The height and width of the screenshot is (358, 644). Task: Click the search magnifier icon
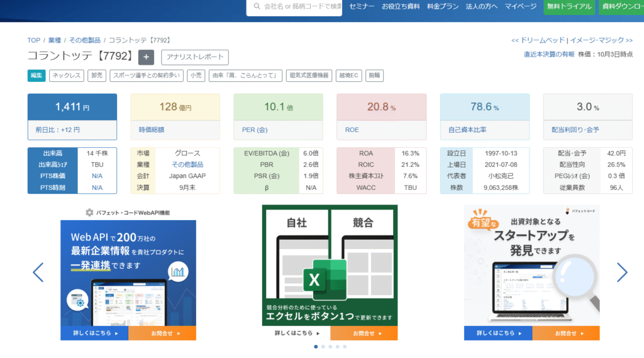257,7
